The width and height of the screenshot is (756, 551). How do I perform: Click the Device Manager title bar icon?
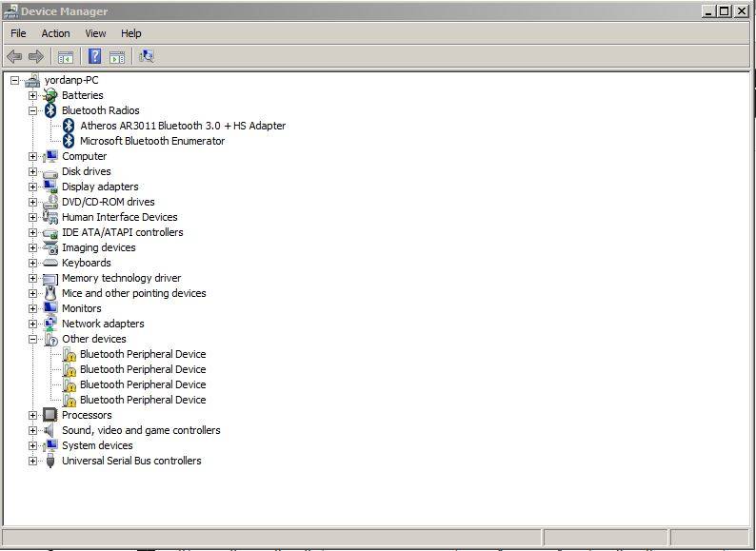tap(10, 11)
